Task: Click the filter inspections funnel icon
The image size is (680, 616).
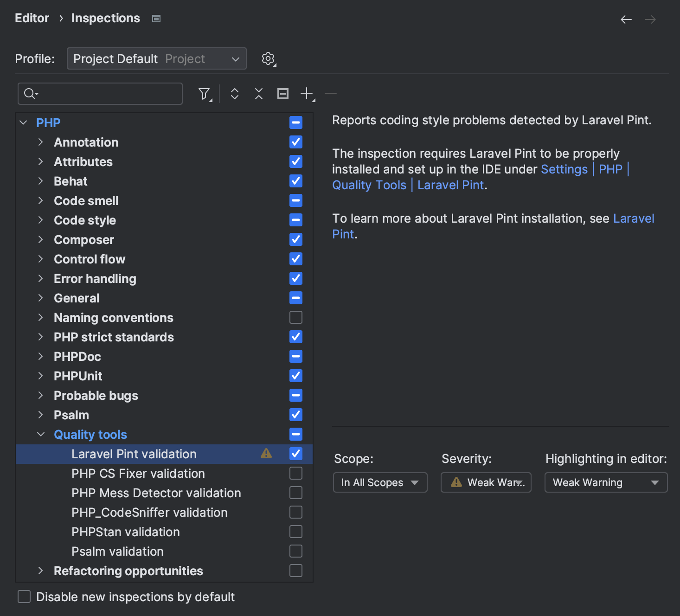Action: [x=204, y=94]
